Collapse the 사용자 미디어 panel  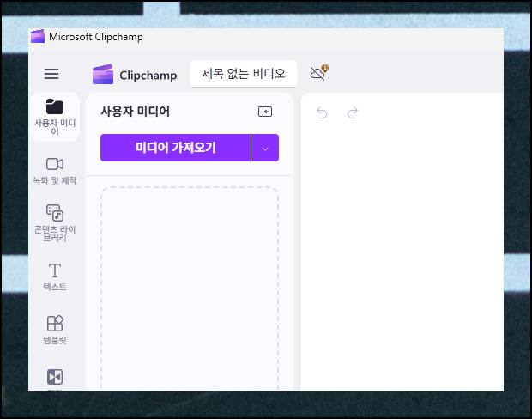(265, 112)
